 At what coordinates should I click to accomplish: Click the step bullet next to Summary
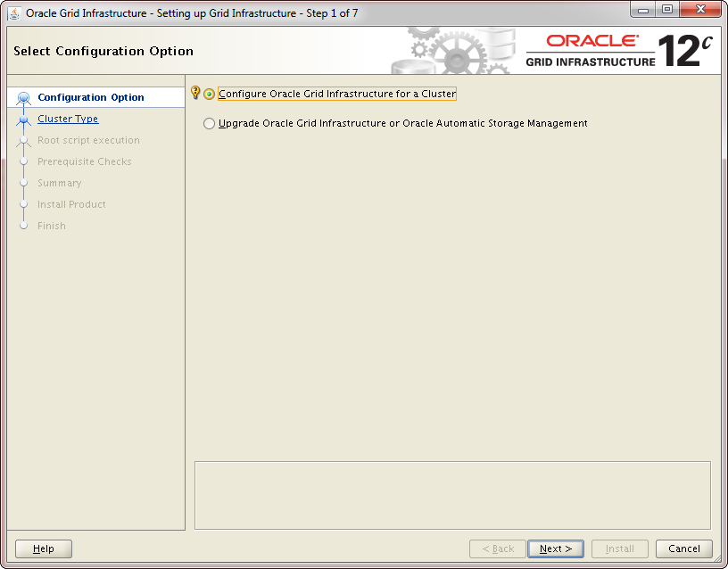pos(24,183)
